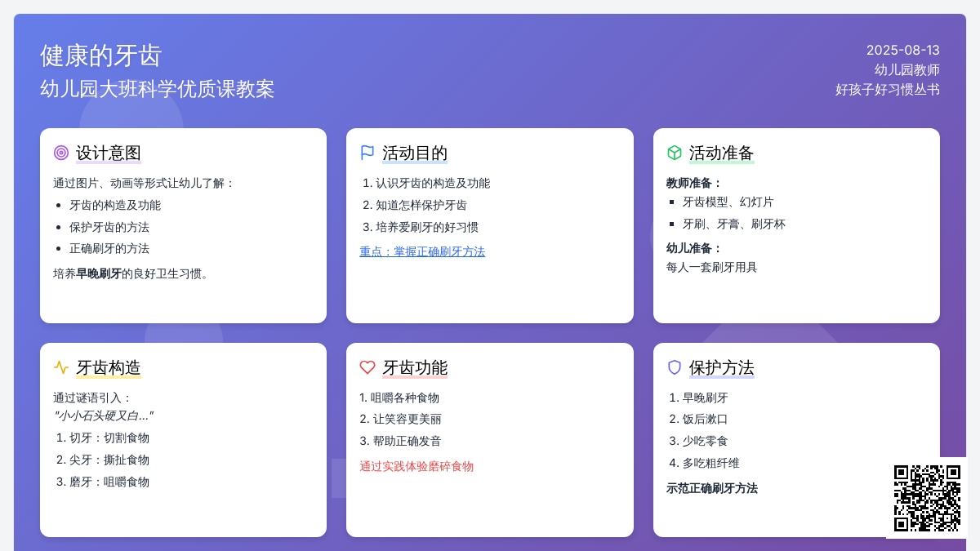Click the heart icon beside 牙齿功能
Image resolution: width=980 pixels, height=551 pixels.
click(367, 367)
